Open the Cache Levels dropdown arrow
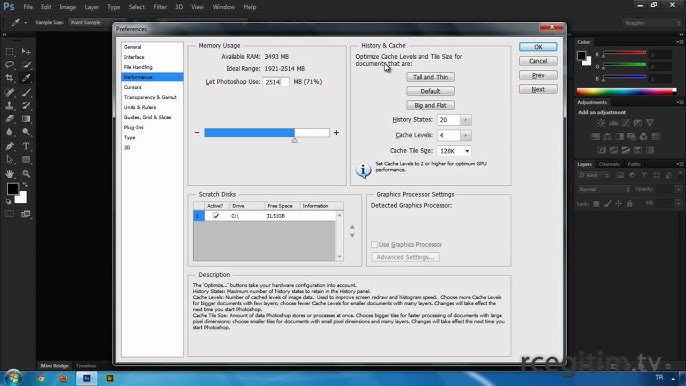686x386 pixels. pyautogui.click(x=466, y=135)
